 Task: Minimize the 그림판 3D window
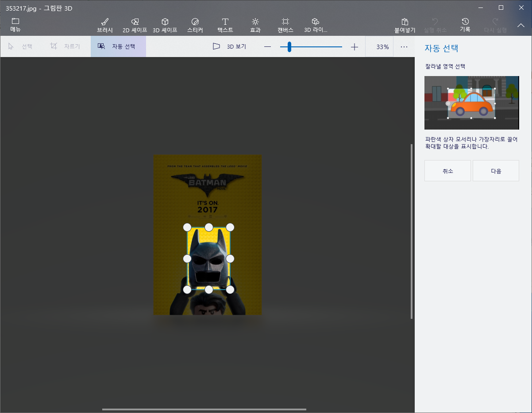pos(480,8)
